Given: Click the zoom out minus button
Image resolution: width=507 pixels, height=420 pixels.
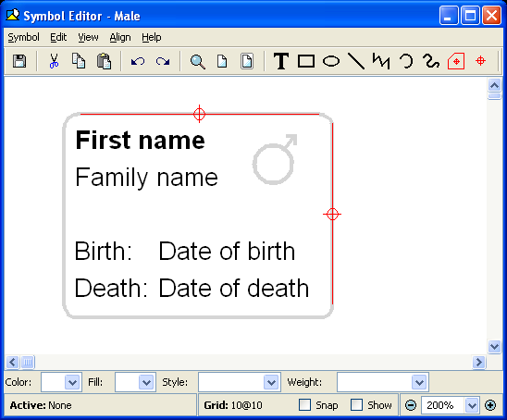Looking at the screenshot, I should [411, 405].
